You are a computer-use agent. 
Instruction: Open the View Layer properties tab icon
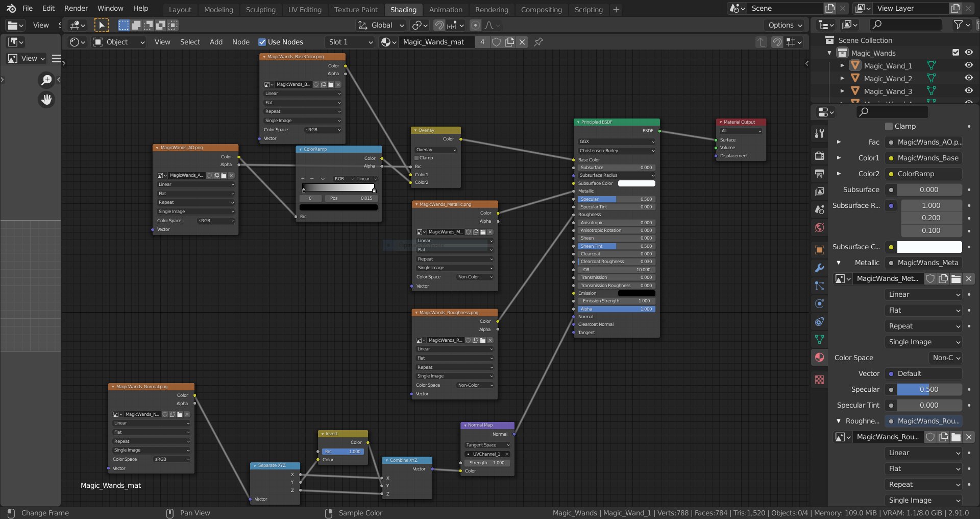(819, 192)
